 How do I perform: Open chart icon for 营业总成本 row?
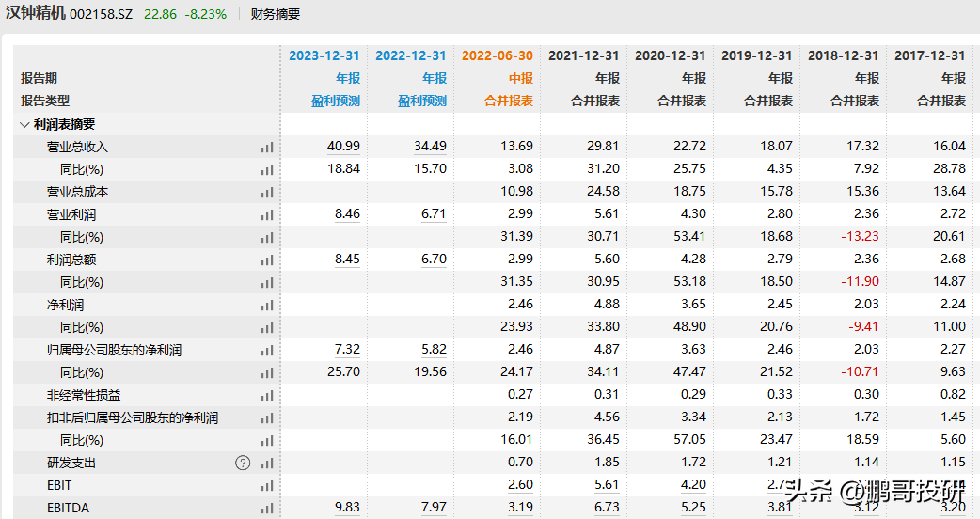267,193
